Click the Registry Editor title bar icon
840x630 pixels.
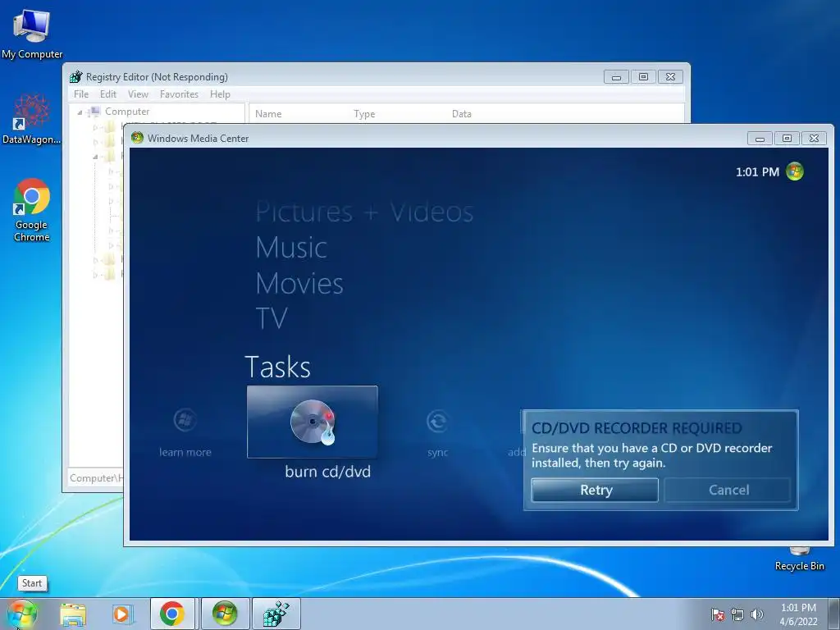coord(76,76)
